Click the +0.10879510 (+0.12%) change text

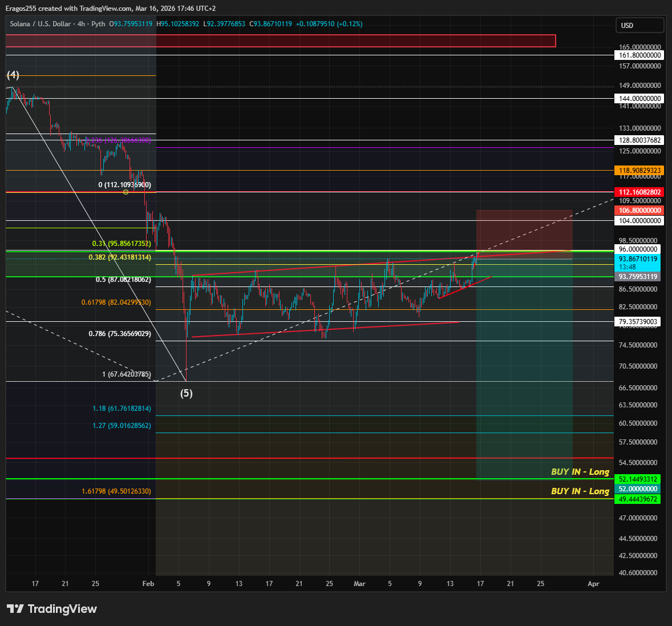tap(329, 24)
